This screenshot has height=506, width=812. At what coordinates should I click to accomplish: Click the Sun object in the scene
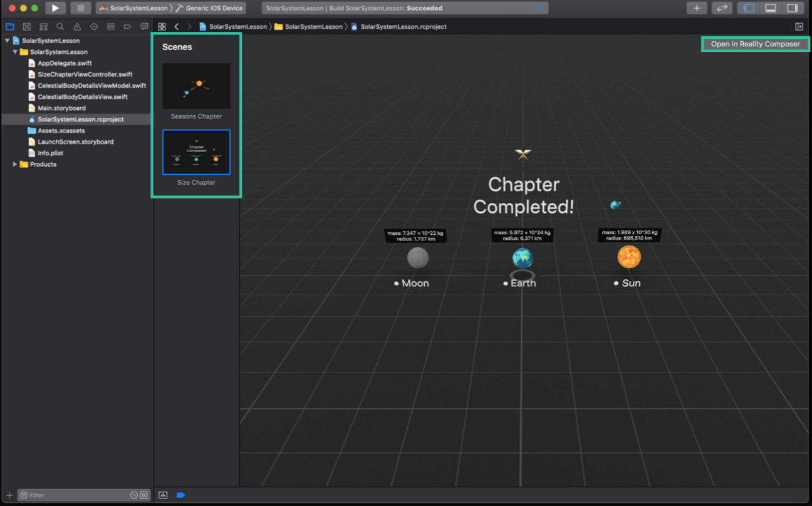click(x=629, y=257)
